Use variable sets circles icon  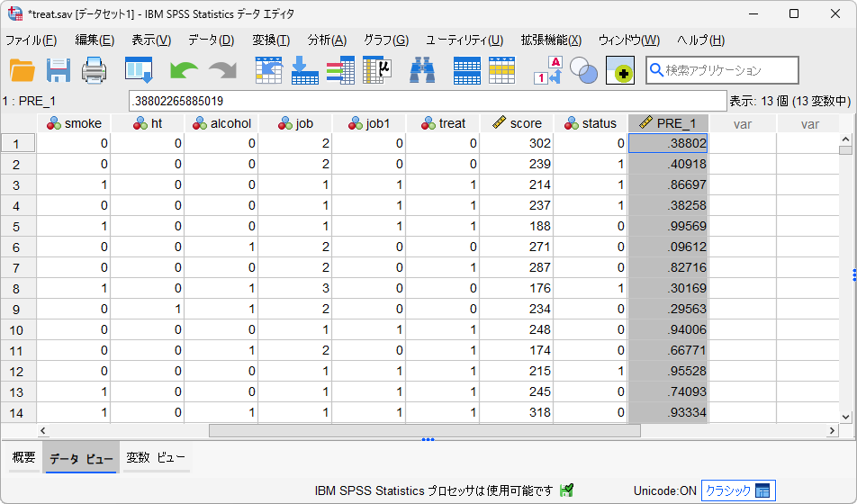(583, 70)
